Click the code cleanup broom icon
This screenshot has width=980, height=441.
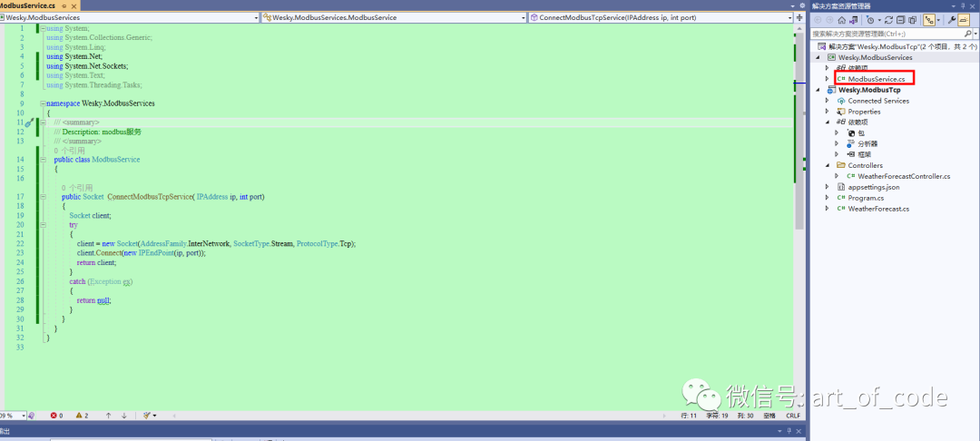(146, 416)
